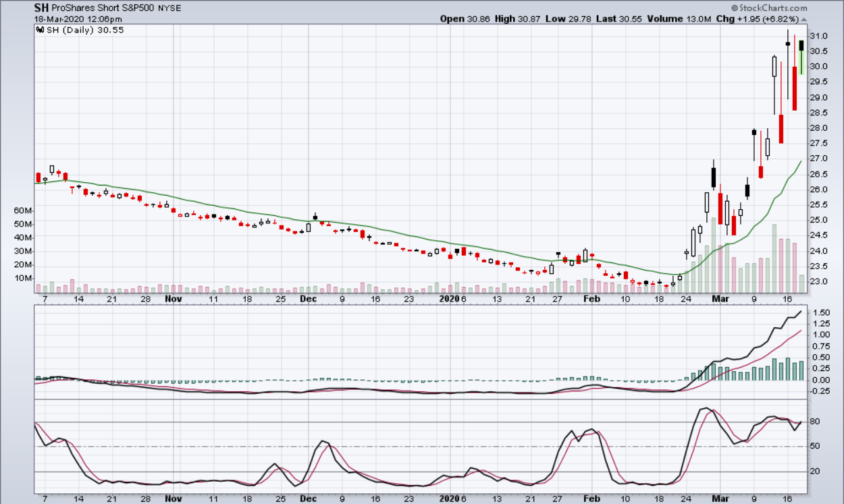This screenshot has height=504, width=844.
Task: Click the 27.0 price axis label
Action: (x=819, y=159)
